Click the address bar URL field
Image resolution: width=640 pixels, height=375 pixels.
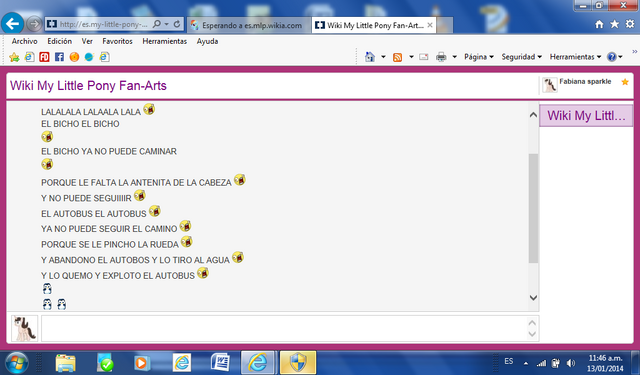(103, 24)
